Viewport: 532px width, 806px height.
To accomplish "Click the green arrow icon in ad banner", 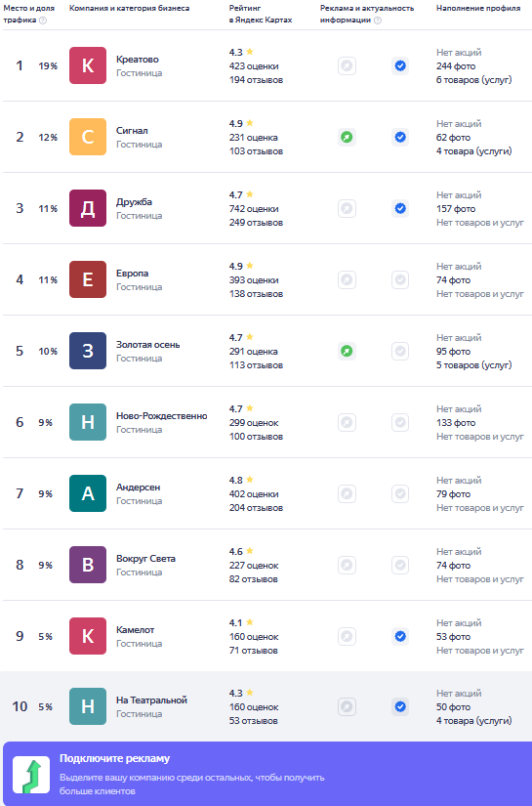I will pos(31,774).
